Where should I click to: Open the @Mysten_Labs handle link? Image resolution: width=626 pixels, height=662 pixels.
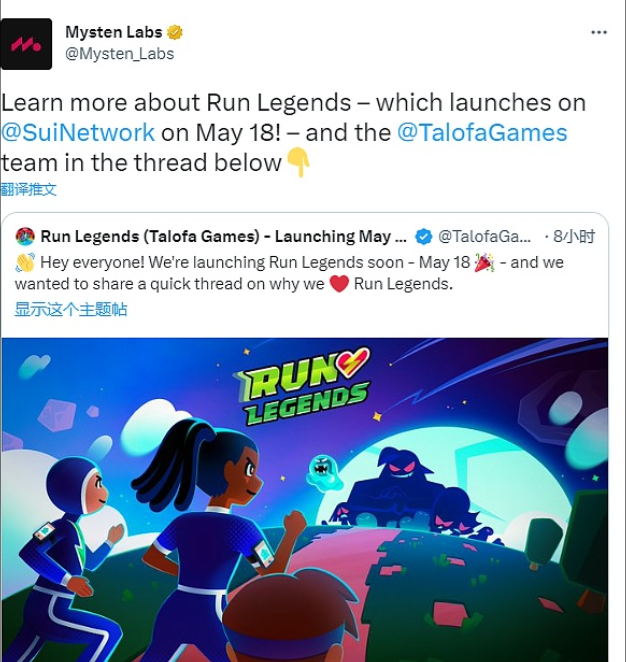click(119, 54)
